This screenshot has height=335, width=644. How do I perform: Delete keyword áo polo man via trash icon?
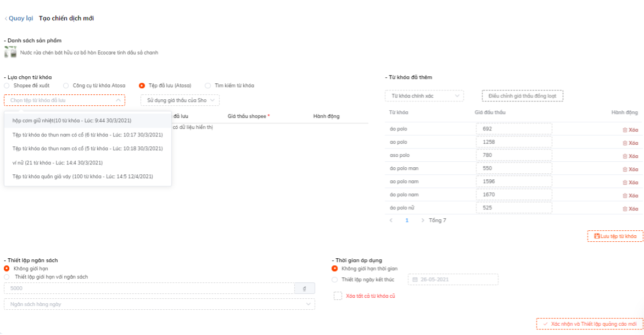[624, 169]
